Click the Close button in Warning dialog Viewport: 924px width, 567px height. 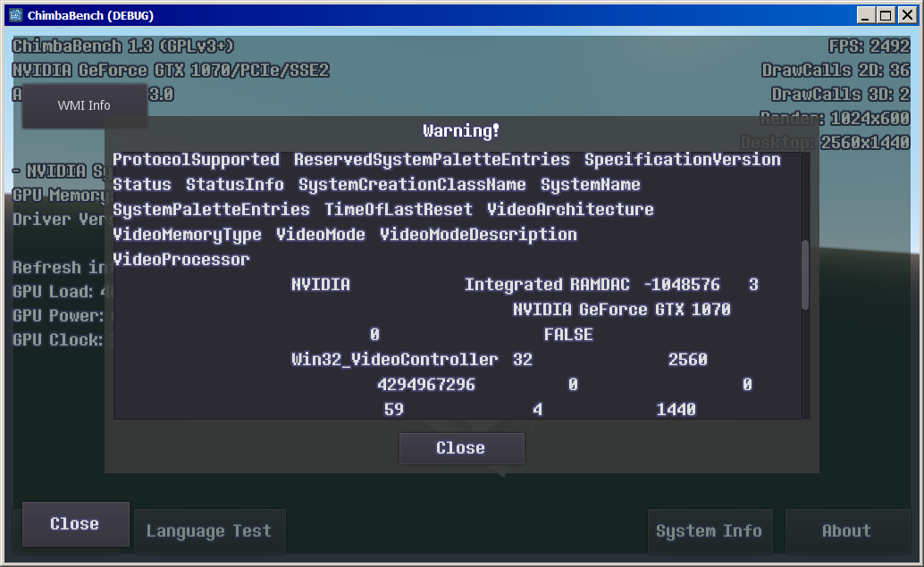pos(461,448)
